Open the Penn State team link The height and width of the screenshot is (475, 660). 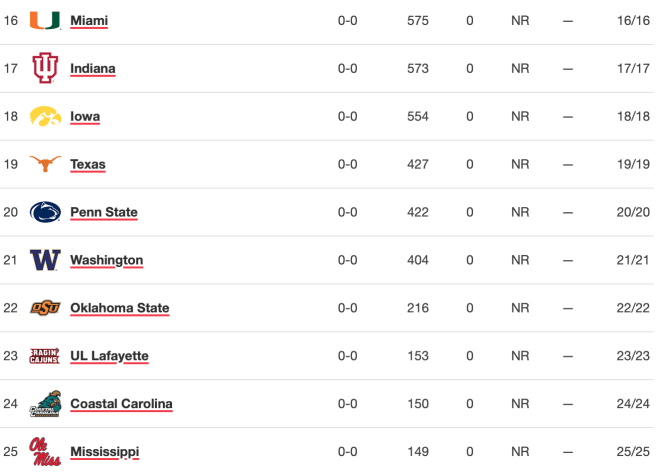(x=104, y=212)
